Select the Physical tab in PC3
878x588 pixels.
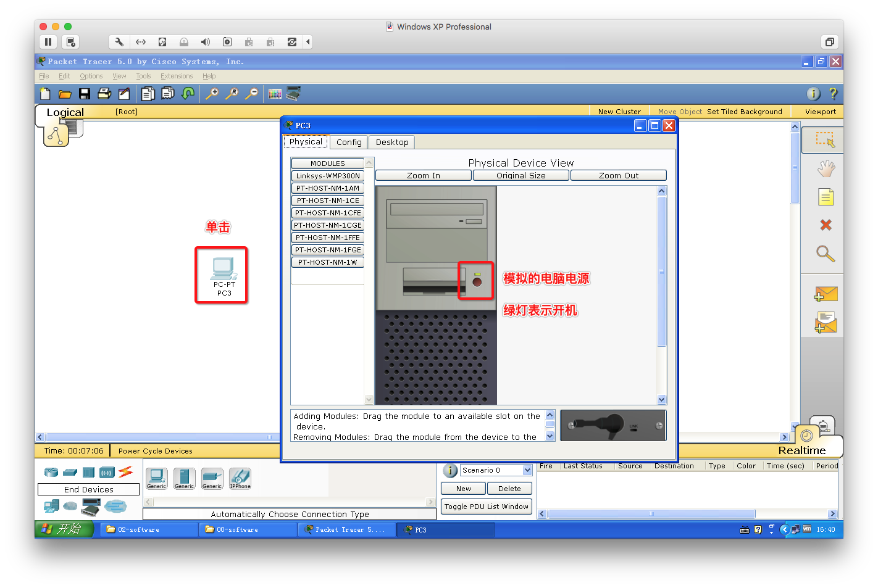[306, 141]
